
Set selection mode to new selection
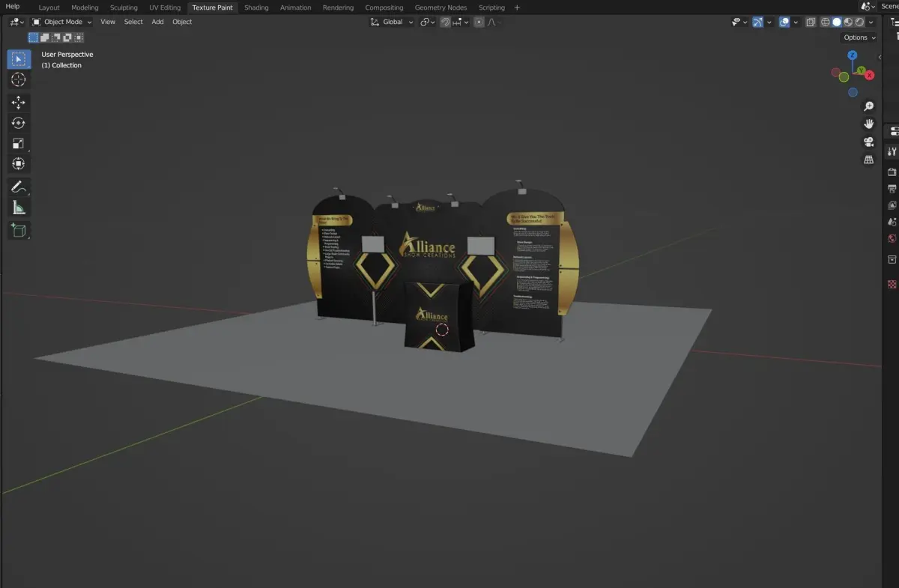click(34, 37)
